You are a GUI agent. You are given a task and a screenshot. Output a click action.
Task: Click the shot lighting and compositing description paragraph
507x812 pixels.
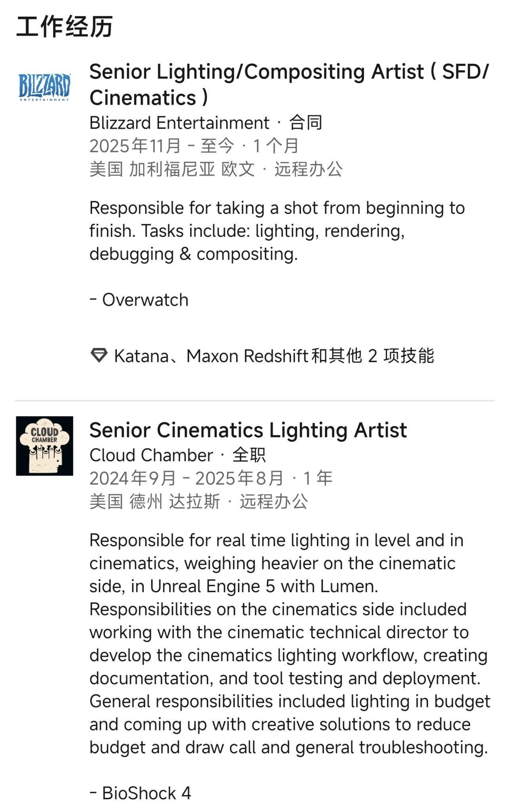pos(277,231)
